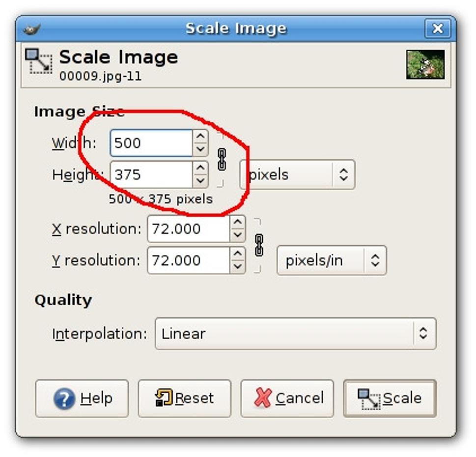The height and width of the screenshot is (457, 476).
Task: Click the Scale Image tool icon in header
Action: click(x=38, y=61)
